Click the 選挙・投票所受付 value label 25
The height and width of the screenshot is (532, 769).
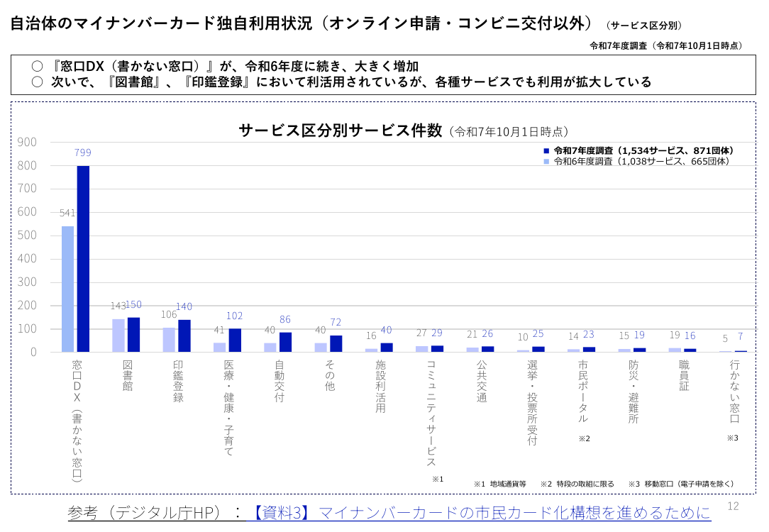[x=538, y=333]
